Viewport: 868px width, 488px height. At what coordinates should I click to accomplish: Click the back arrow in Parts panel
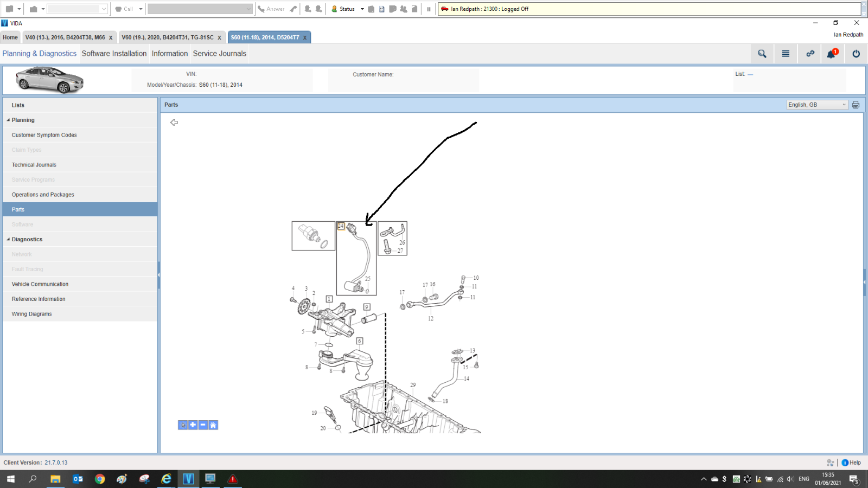point(174,123)
